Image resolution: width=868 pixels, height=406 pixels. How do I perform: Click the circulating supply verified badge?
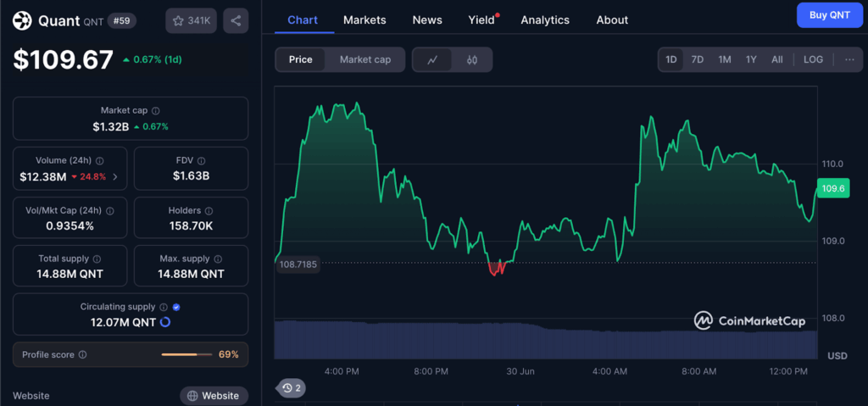click(x=176, y=307)
